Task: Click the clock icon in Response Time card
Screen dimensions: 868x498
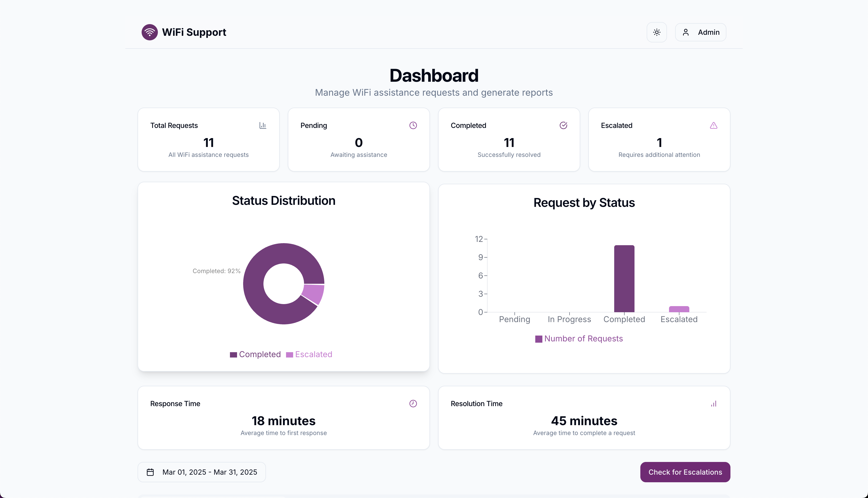Action: click(413, 404)
